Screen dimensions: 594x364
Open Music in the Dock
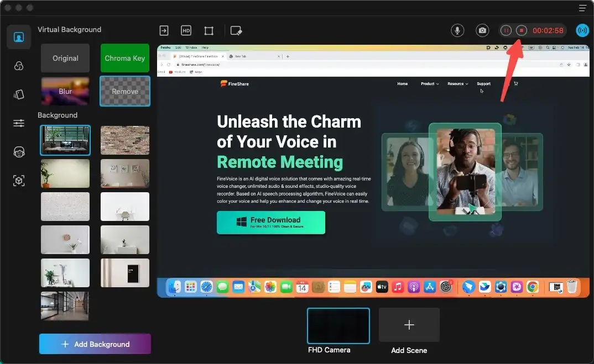pyautogui.click(x=398, y=287)
